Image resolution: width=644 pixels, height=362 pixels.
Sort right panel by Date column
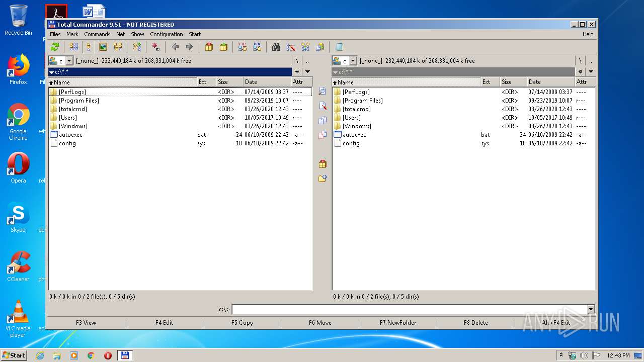(x=551, y=82)
